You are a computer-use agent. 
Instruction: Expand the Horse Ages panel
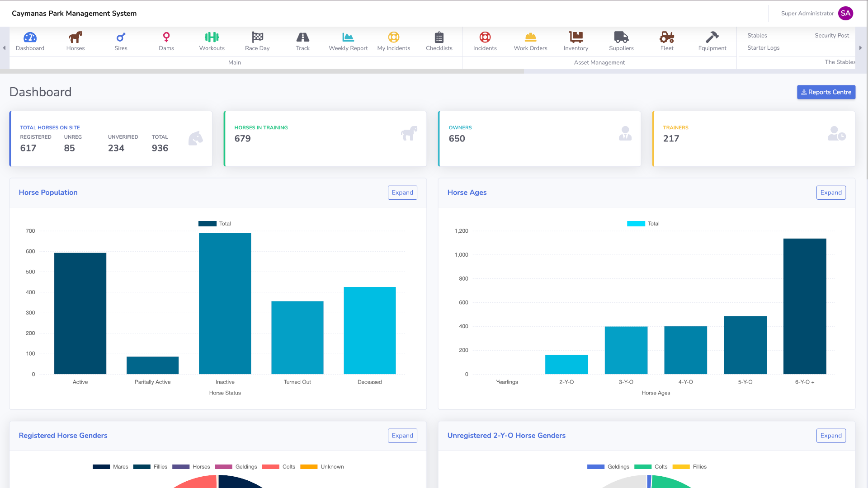(831, 192)
